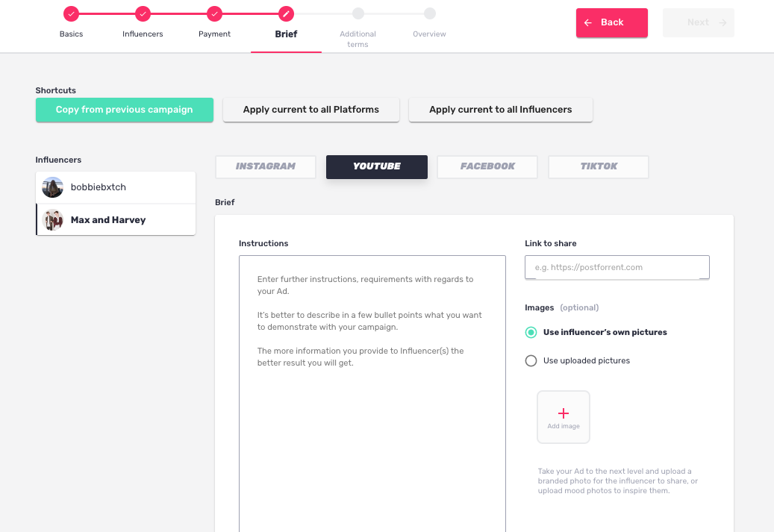Select Use uploaded pictures radio button

pos(531,360)
